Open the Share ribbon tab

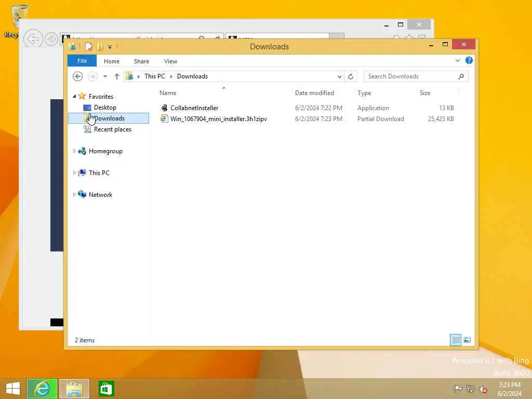pos(141,61)
